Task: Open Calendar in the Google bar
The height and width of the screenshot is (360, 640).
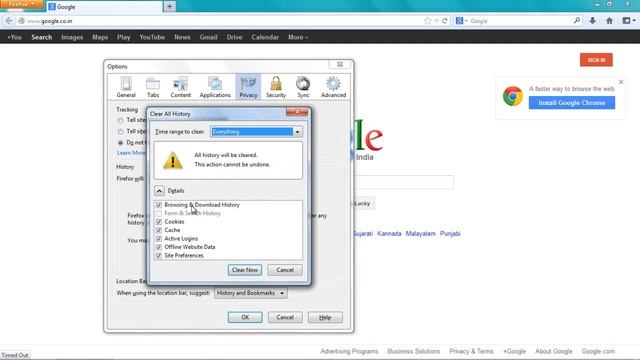Action: click(x=265, y=37)
